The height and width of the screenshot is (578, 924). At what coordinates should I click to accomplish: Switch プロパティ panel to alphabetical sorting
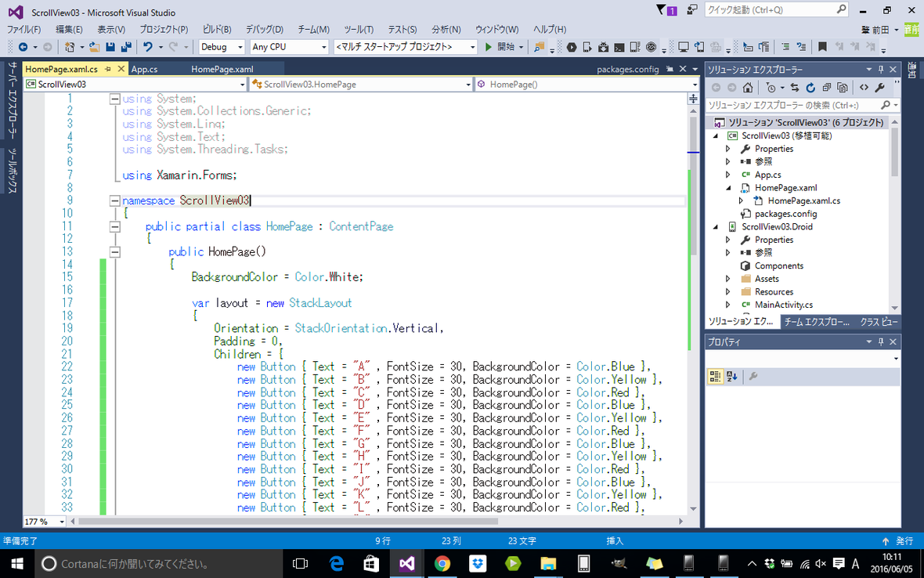(x=731, y=377)
